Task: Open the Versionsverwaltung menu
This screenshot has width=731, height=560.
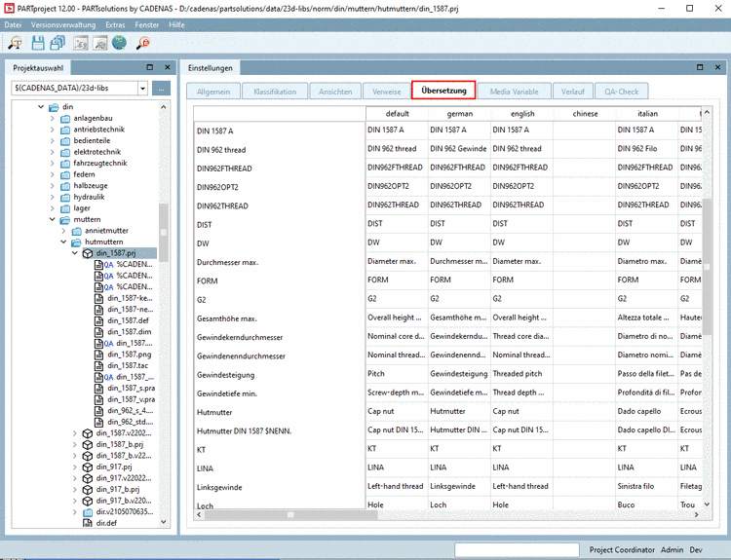Action: 63,23
